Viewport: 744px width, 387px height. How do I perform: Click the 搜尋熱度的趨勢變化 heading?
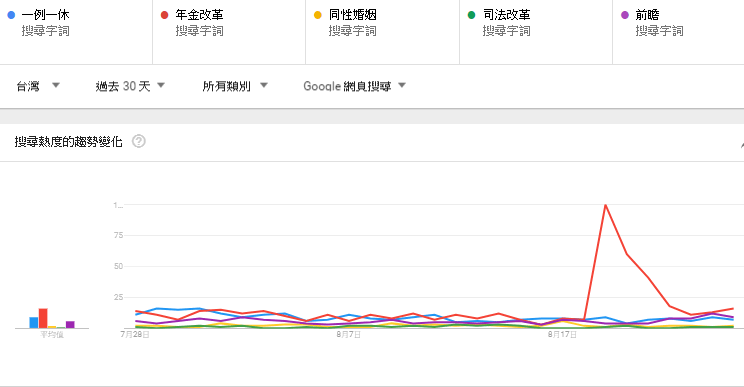point(68,142)
